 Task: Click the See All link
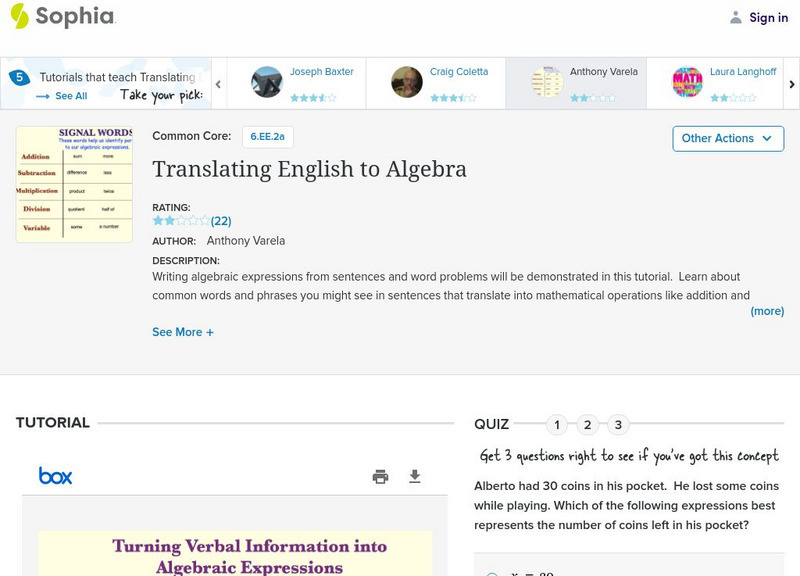coord(62,96)
